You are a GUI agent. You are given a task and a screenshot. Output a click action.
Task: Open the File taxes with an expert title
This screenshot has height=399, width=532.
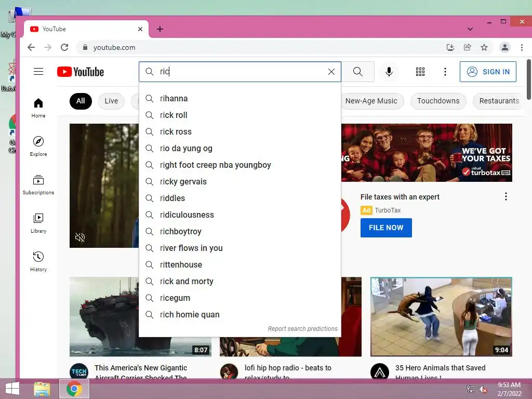[400, 197]
